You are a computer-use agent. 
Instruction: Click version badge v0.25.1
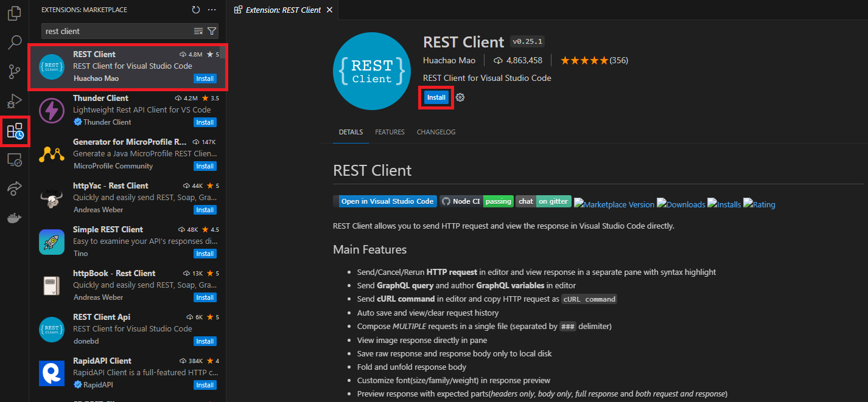point(527,41)
